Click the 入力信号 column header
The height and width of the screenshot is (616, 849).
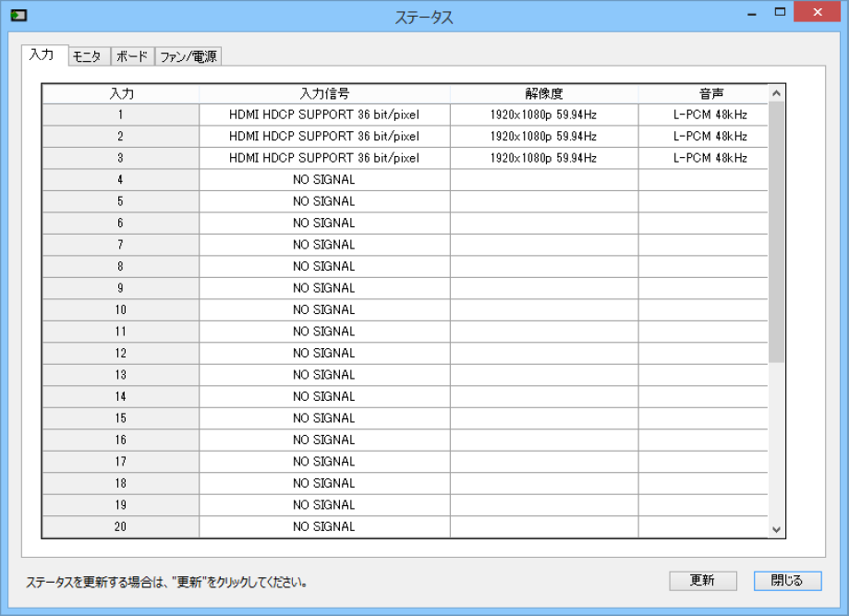[x=324, y=93]
